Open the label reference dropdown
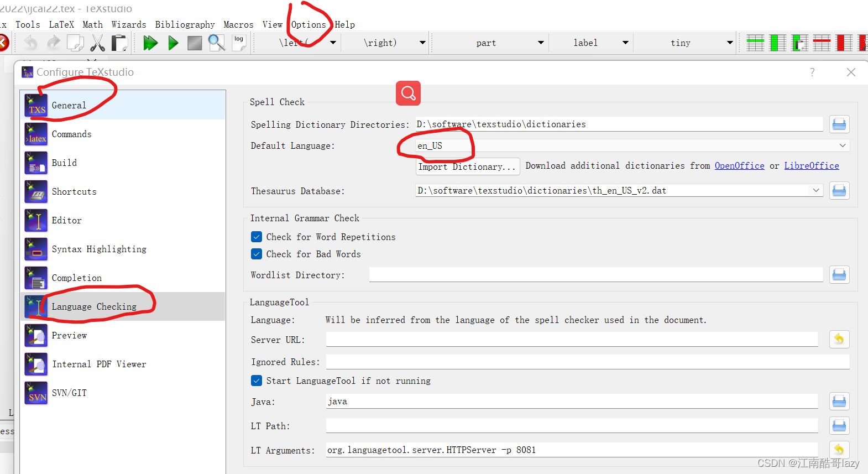This screenshot has height=474, width=868. coord(625,43)
